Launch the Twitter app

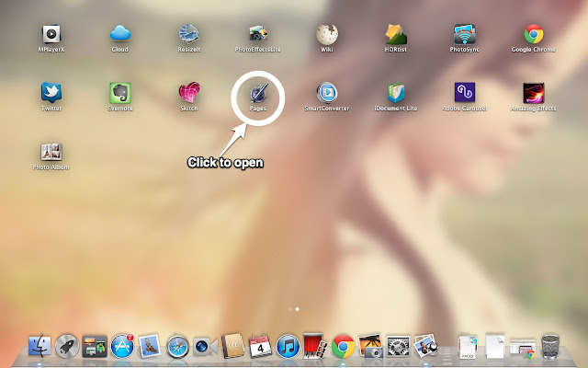[x=51, y=93]
